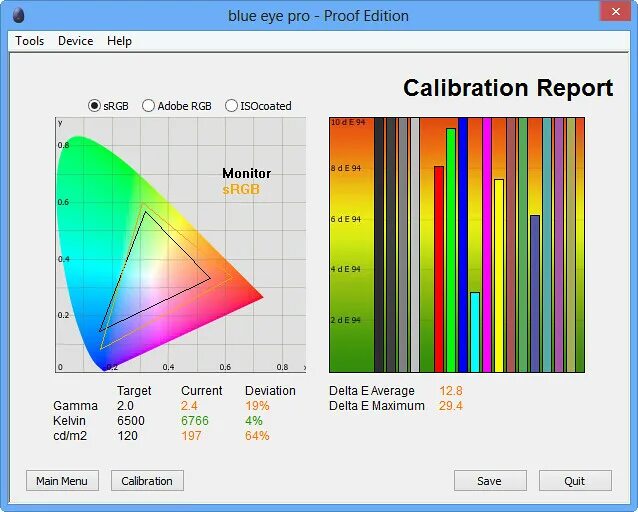
Task: Click the muted slate-blue delta E bar
Action: (535, 293)
